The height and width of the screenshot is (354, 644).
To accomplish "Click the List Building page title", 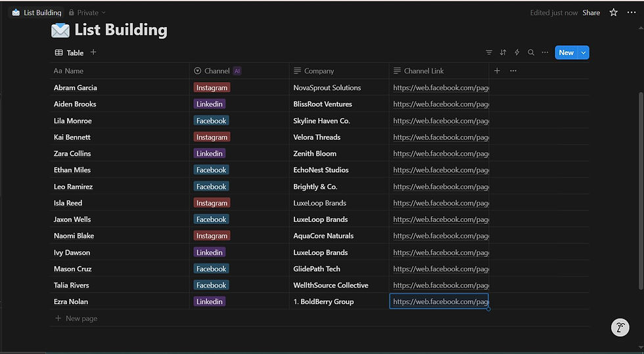I will [x=121, y=30].
